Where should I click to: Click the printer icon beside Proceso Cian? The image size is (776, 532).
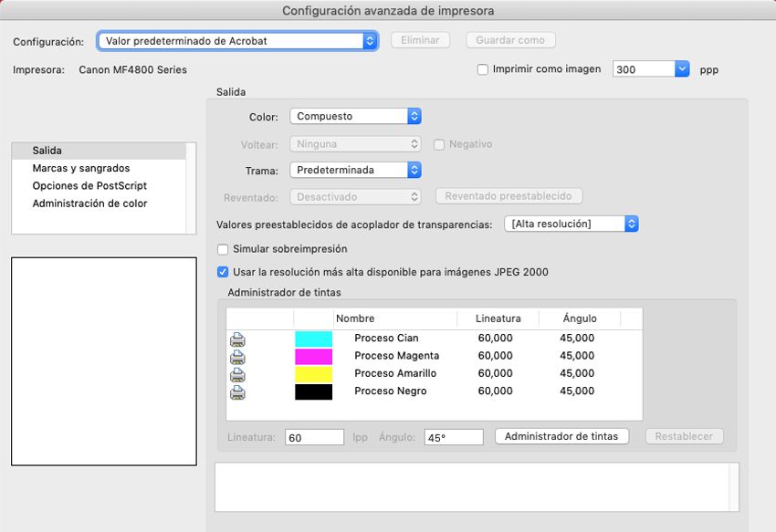coord(238,338)
